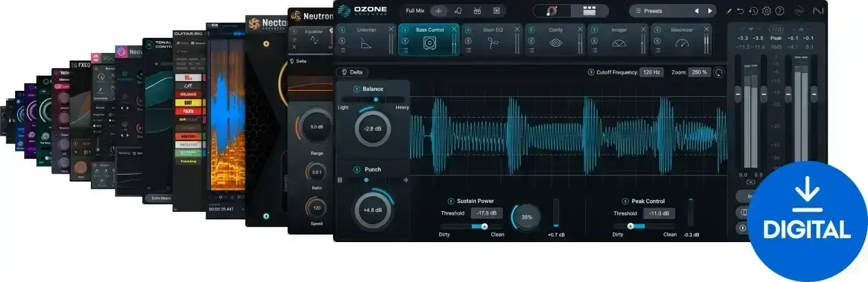Remove the Bass Control module
Image resolution: width=868 pixels, height=282 pixels.
454,30
